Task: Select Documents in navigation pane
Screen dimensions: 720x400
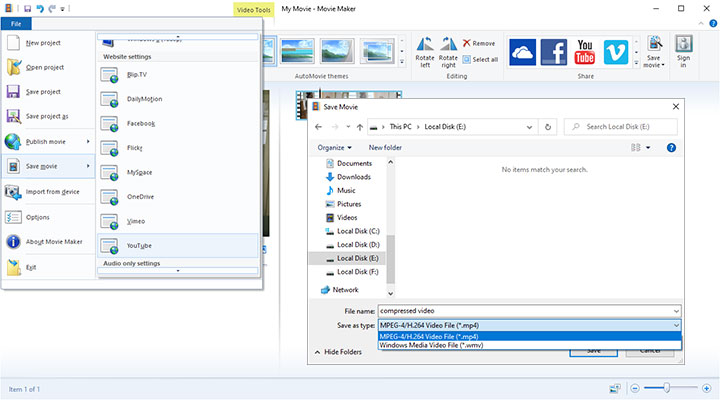Action: (x=349, y=163)
